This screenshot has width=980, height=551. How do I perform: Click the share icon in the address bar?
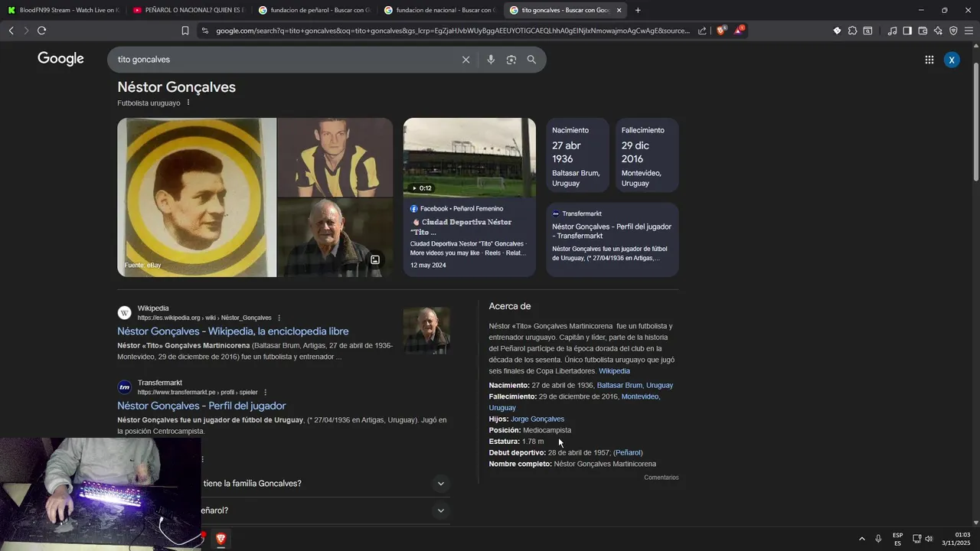coord(702,31)
